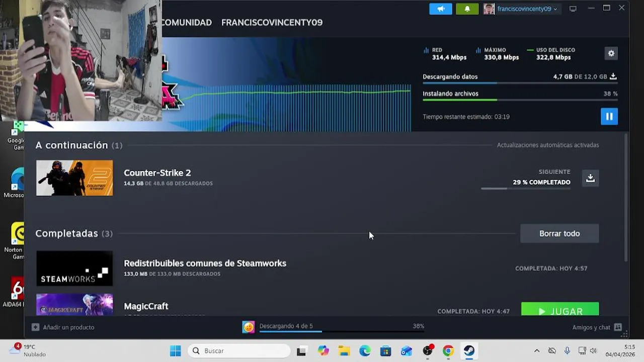This screenshot has height=362, width=644.
Task: Open Copilot from taskbar
Action: pos(323,351)
